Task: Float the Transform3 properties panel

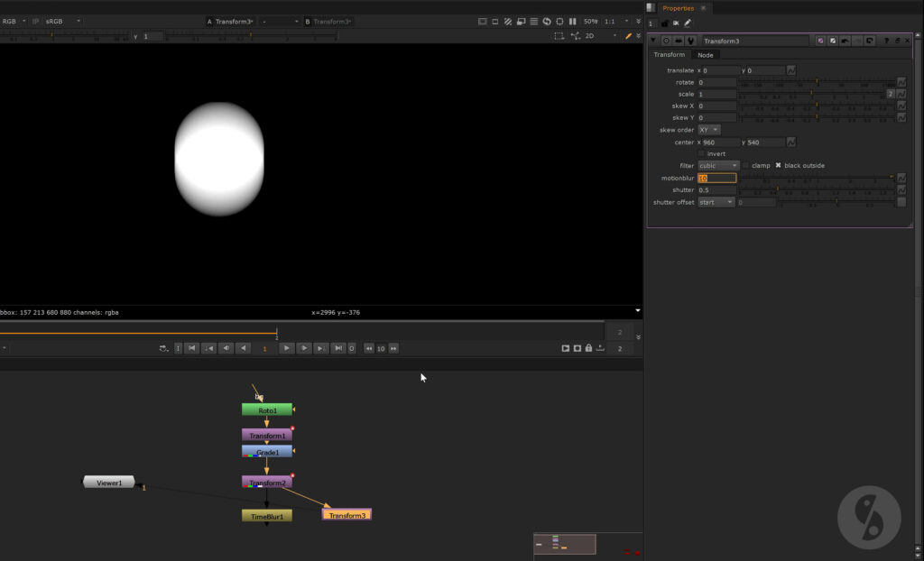Action: tap(898, 41)
